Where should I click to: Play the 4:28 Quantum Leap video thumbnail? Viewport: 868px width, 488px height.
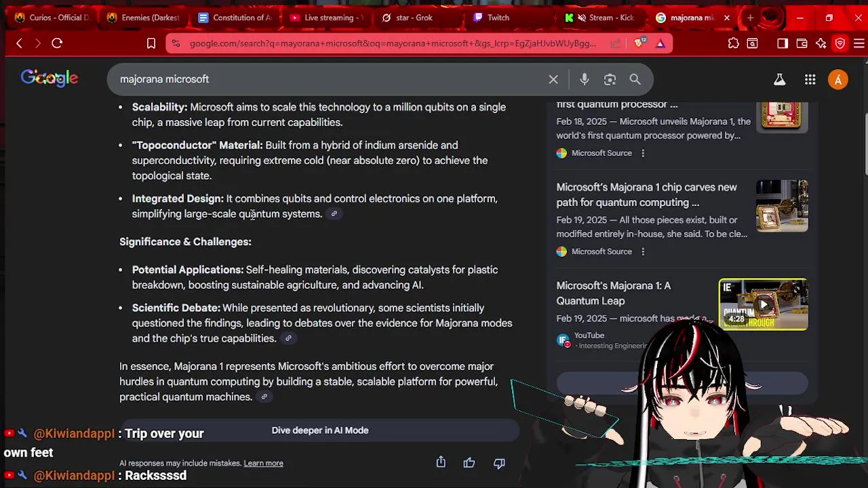pyautogui.click(x=763, y=304)
